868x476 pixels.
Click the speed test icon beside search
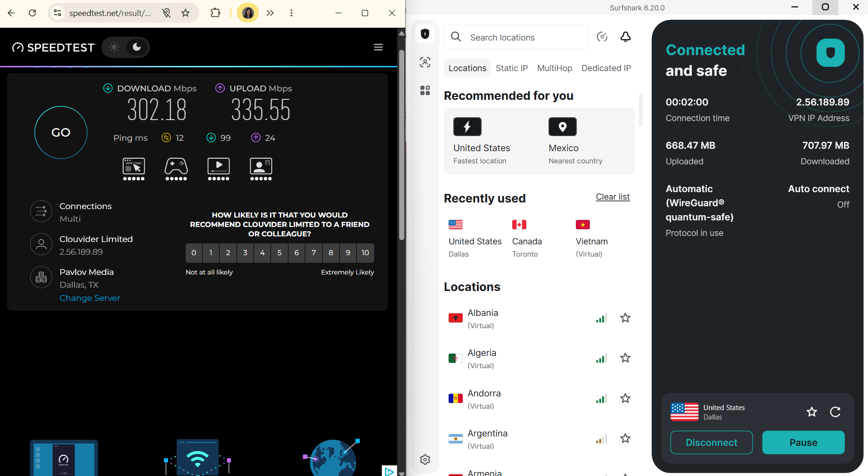tap(602, 37)
